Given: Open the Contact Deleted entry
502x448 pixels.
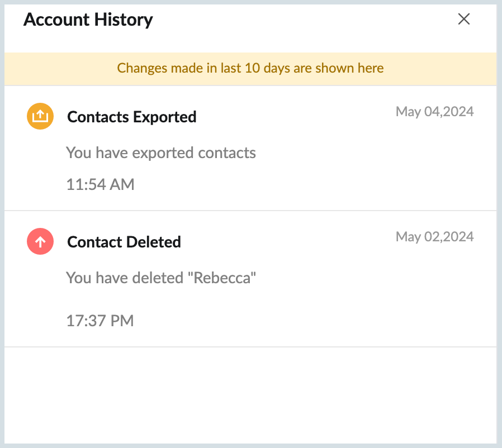Looking at the screenshot, I should (124, 242).
